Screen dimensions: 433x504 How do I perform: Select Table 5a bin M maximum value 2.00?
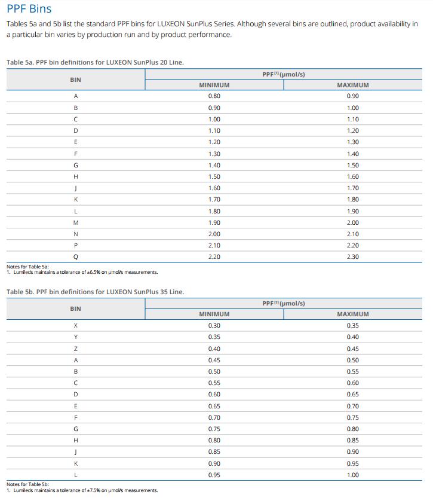353,223
